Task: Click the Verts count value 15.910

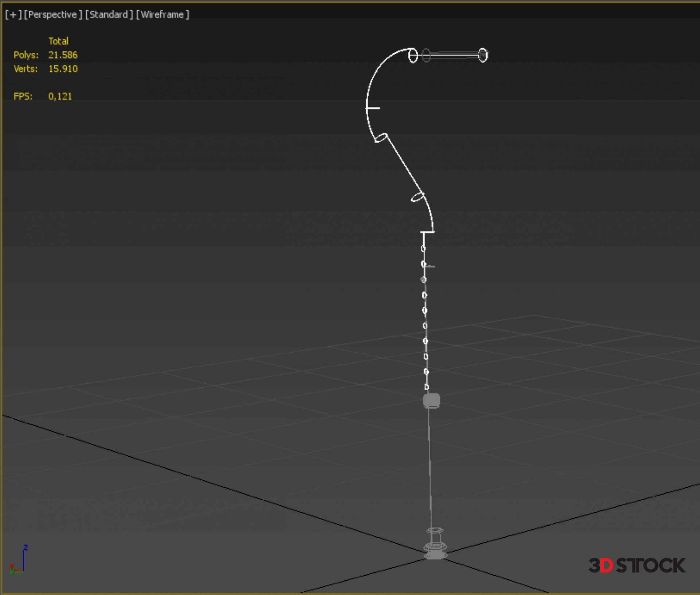Action: 63,69
